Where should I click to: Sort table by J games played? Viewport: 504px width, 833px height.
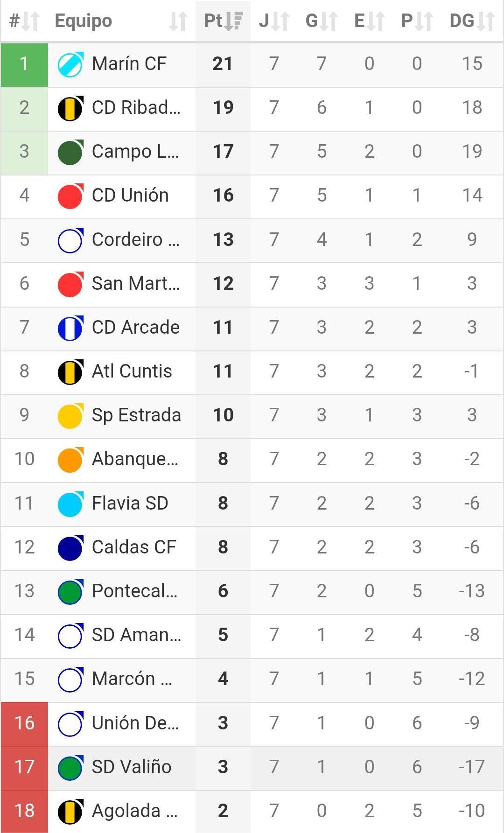coord(274,21)
